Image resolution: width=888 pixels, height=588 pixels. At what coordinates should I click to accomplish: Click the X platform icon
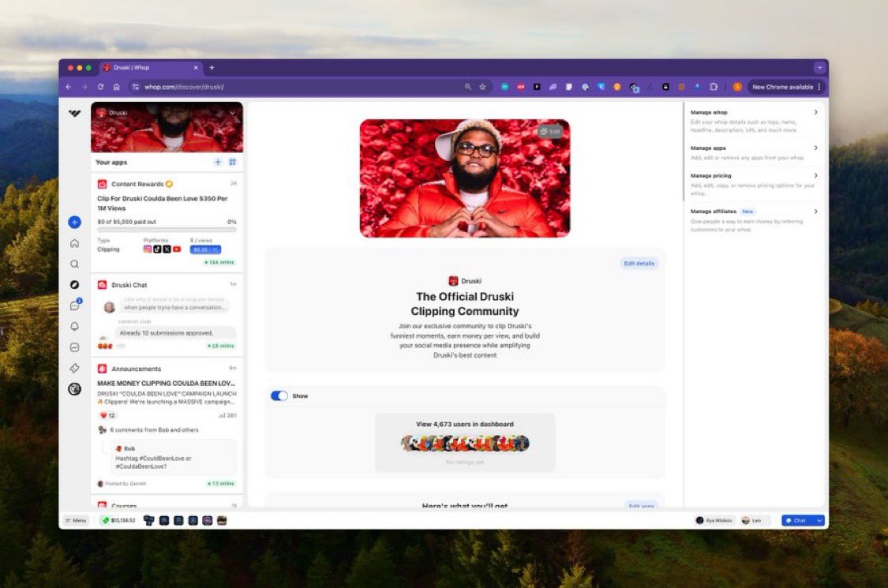click(167, 249)
